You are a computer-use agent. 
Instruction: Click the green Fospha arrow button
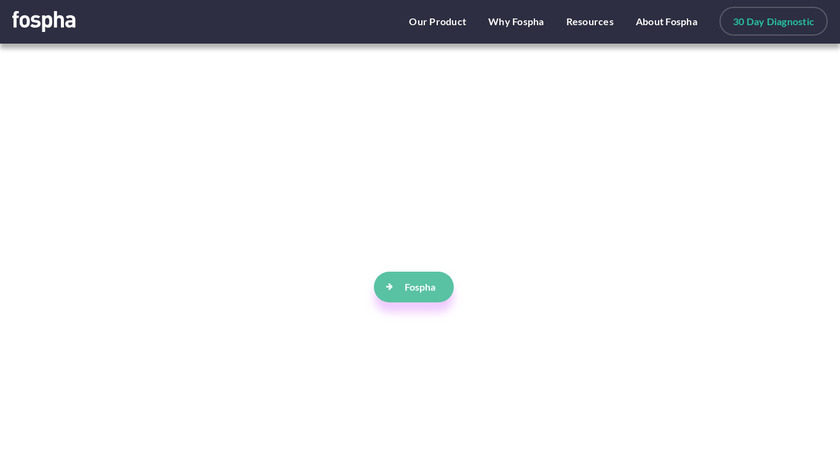tap(414, 287)
